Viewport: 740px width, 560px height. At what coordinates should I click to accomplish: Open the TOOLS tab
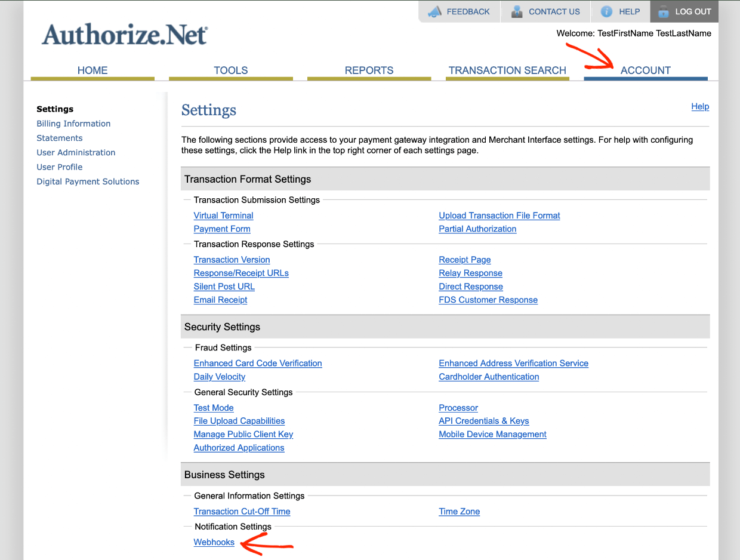point(230,70)
